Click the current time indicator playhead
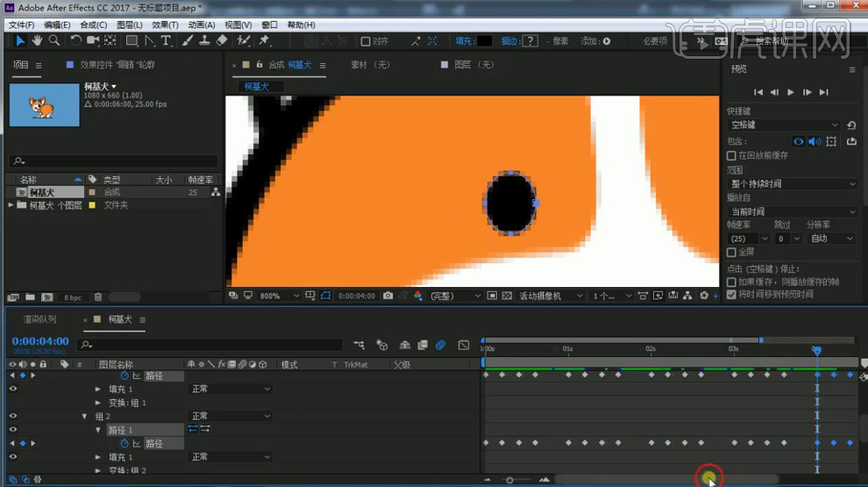The height and width of the screenshot is (487, 868). pos(816,350)
